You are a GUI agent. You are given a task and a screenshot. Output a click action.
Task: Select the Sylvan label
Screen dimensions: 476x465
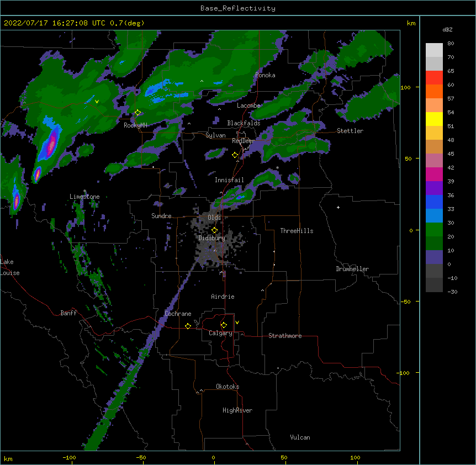[215, 135]
